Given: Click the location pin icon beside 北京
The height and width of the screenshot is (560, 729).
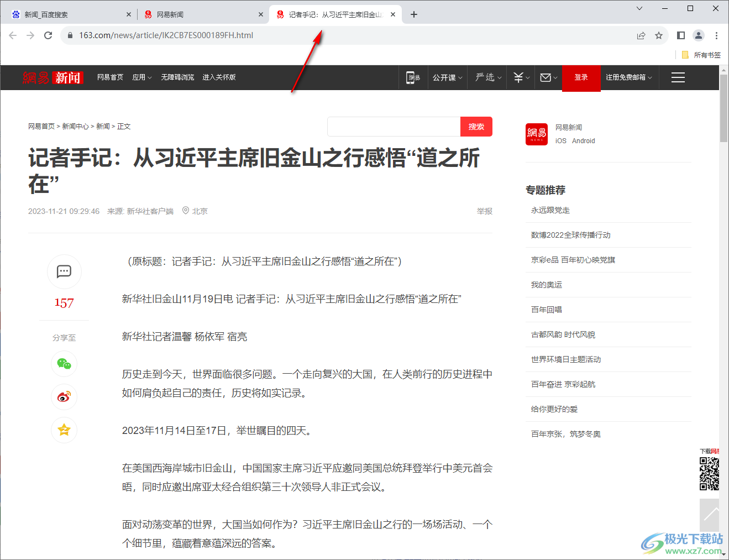Looking at the screenshot, I should pyautogui.click(x=186, y=211).
